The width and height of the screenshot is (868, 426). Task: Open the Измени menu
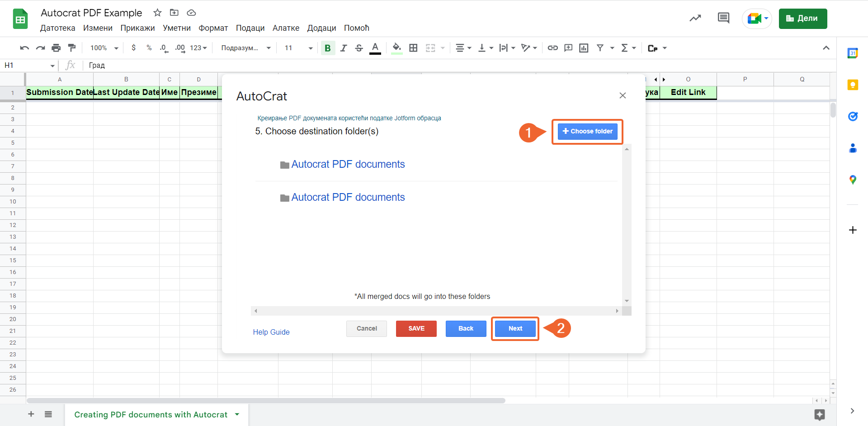pos(98,28)
